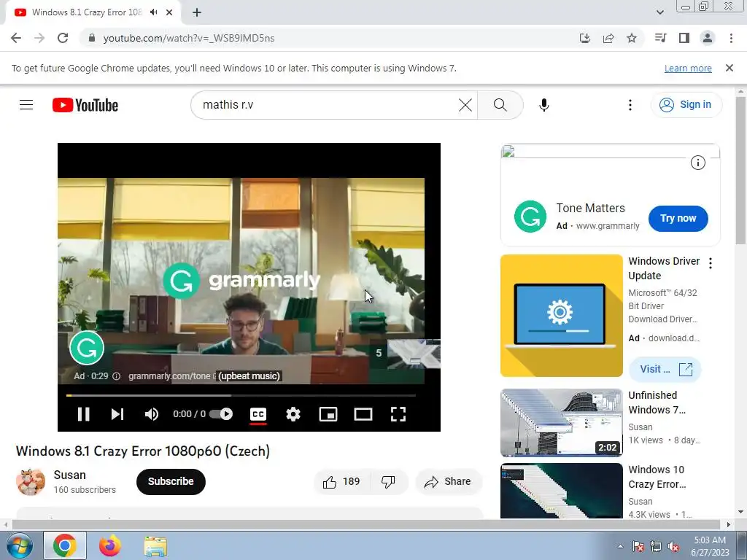Click the Sign in button

pyautogui.click(x=686, y=105)
